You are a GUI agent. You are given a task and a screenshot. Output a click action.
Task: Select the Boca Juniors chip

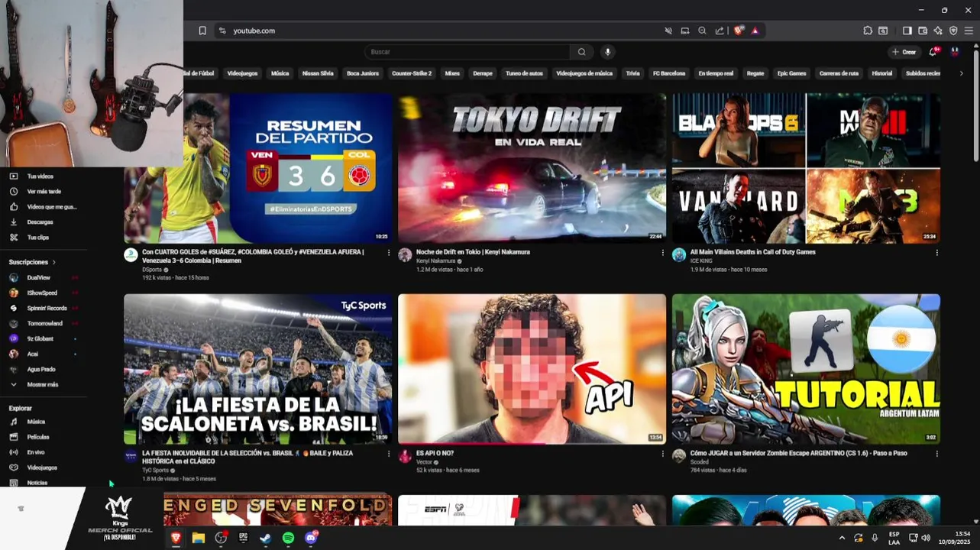click(x=363, y=73)
